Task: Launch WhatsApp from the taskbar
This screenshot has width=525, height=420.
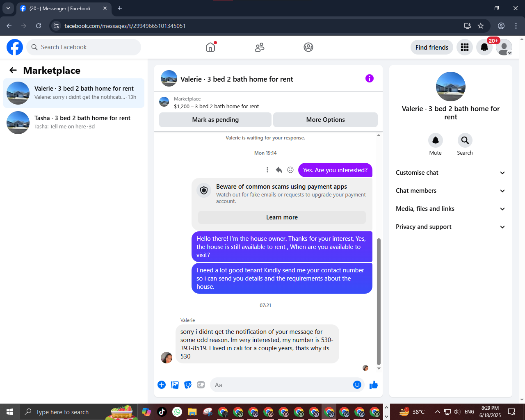Action: (177, 412)
